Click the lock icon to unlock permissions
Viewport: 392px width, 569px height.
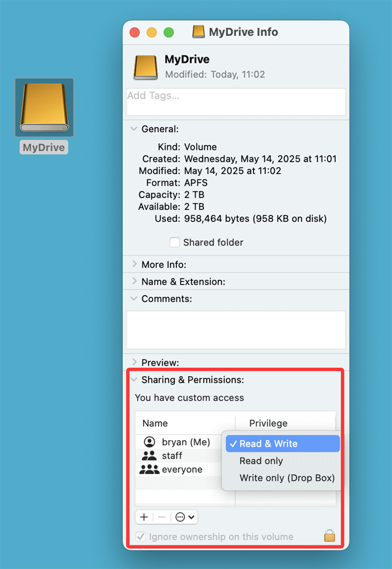330,536
